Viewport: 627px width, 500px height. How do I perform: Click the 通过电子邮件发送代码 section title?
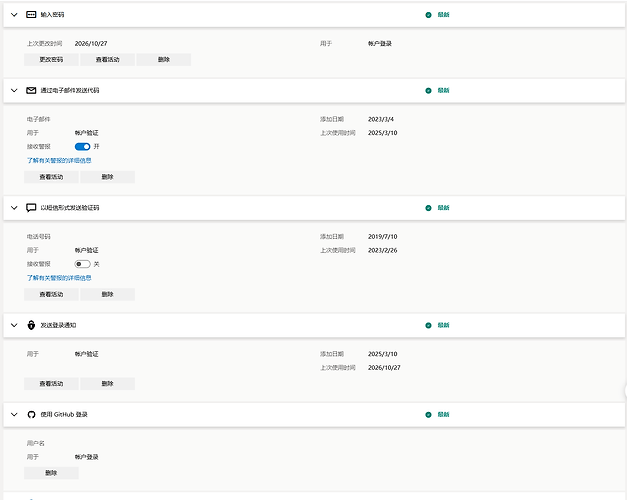70,90
